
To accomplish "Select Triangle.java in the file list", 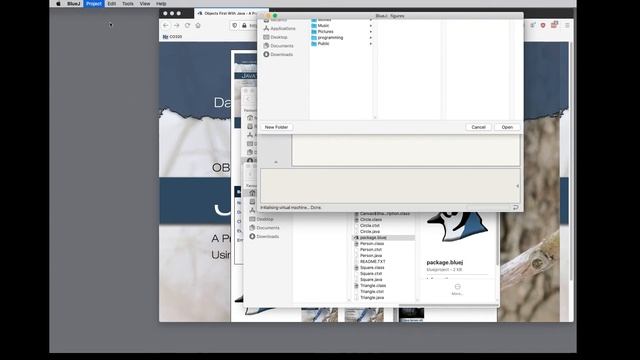I will point(372,298).
